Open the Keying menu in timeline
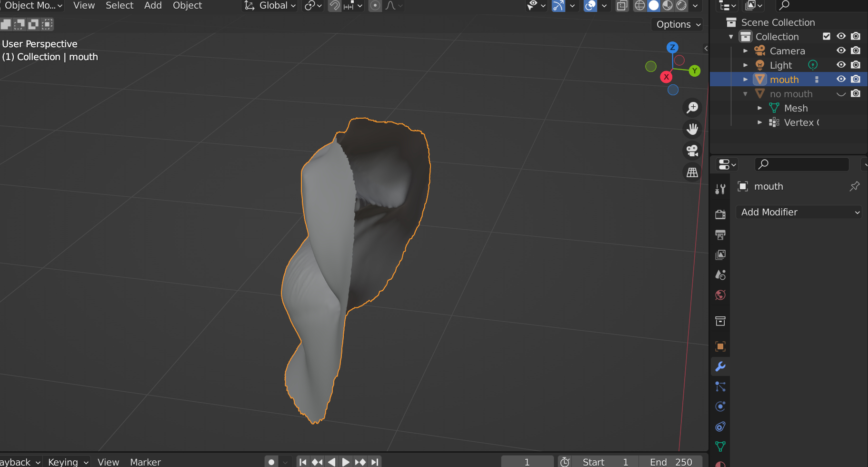 click(x=68, y=462)
